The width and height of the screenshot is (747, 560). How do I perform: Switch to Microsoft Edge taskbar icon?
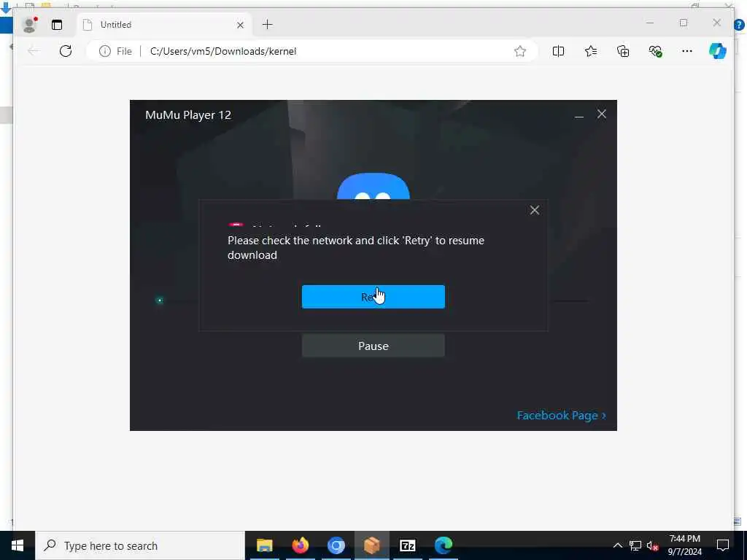tap(443, 545)
